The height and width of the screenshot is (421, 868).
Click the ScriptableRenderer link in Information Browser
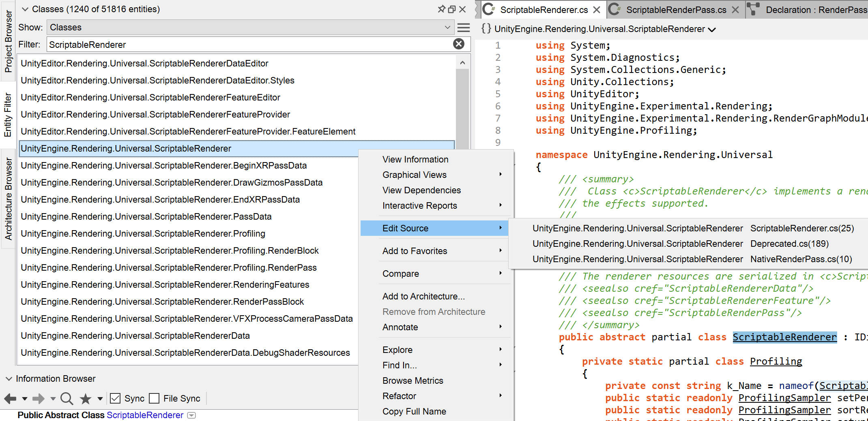(145, 415)
